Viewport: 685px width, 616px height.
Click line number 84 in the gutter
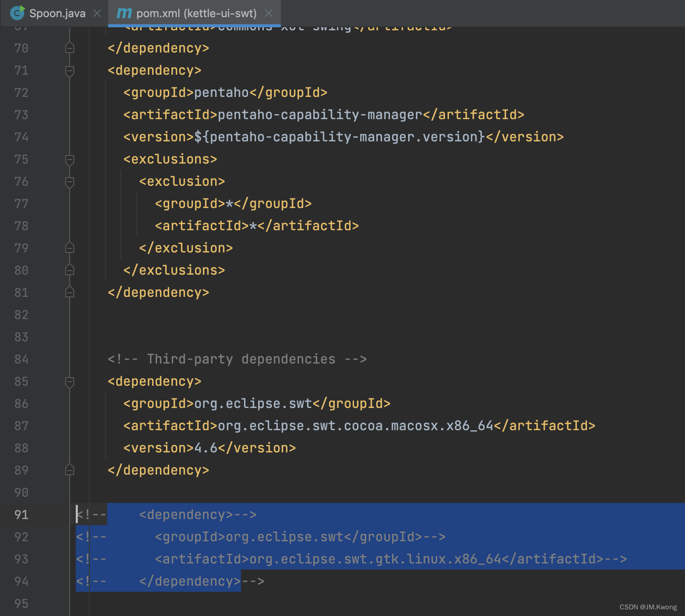tap(21, 359)
